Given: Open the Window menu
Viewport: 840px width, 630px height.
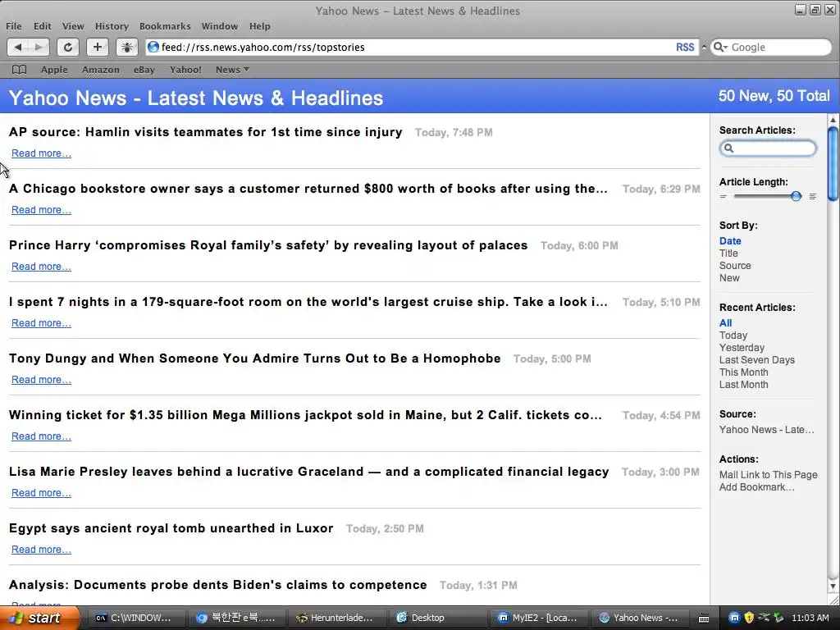Looking at the screenshot, I should coord(220,26).
